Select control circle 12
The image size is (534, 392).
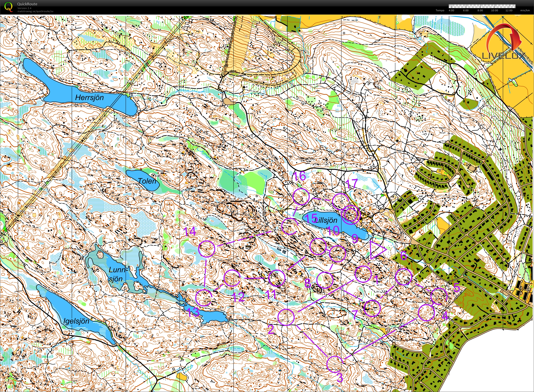point(232,278)
